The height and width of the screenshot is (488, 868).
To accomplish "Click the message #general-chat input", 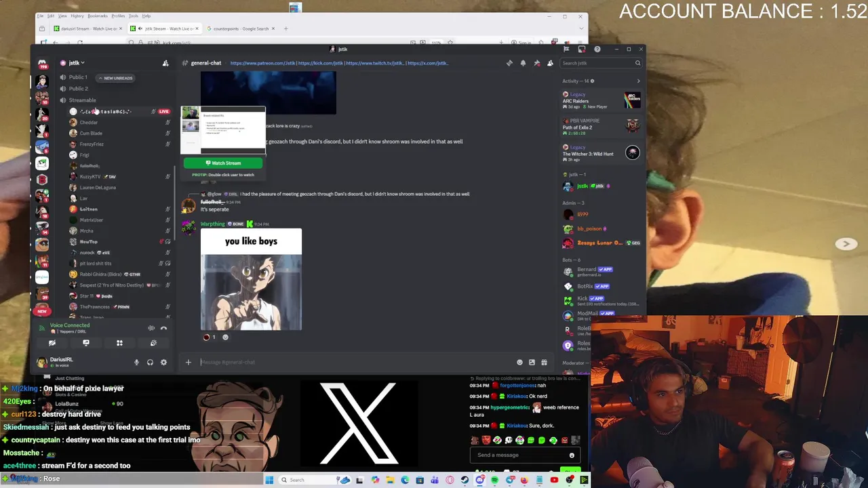I will tap(356, 363).
